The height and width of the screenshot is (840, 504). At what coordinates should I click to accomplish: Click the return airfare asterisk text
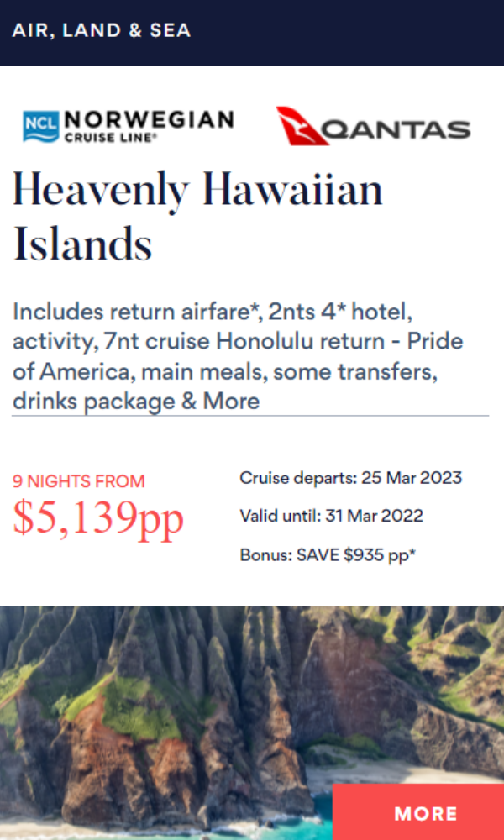(185, 312)
